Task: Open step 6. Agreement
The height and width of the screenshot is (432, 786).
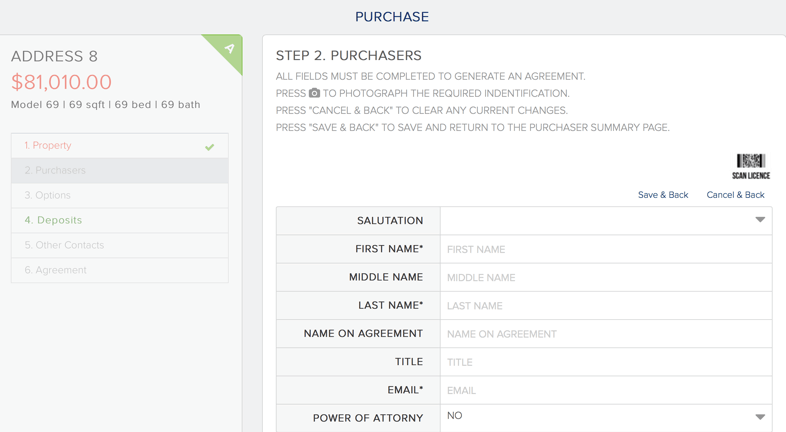Action: coord(55,270)
